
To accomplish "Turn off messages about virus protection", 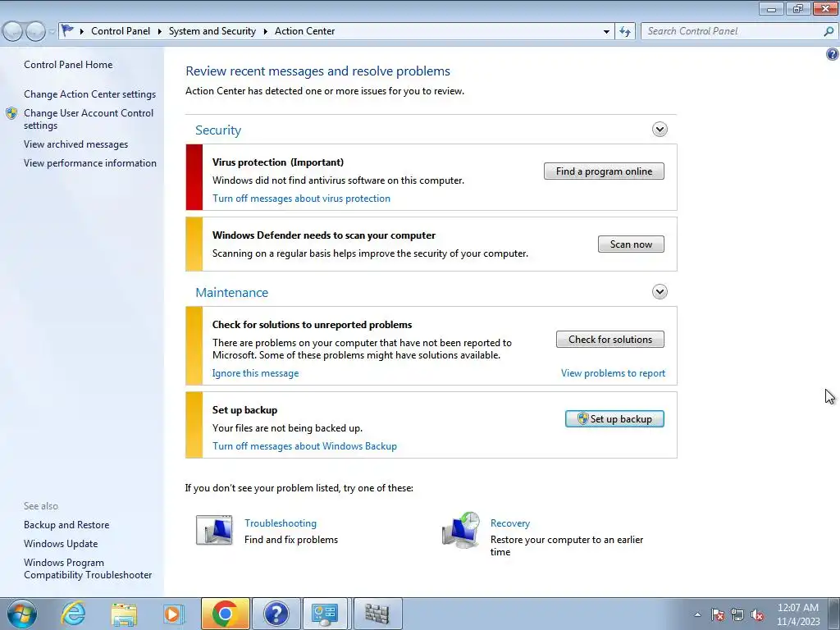I will pos(301,199).
